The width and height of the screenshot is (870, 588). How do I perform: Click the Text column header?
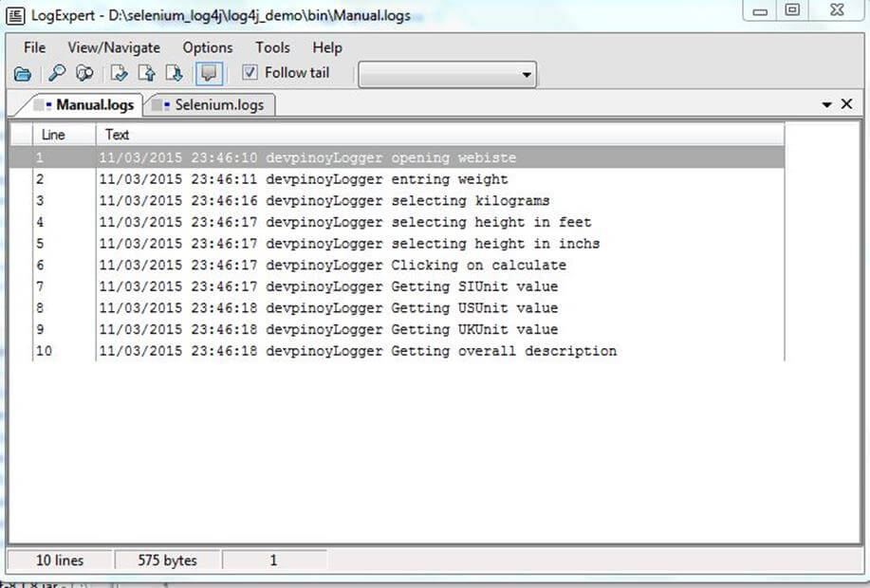click(118, 135)
